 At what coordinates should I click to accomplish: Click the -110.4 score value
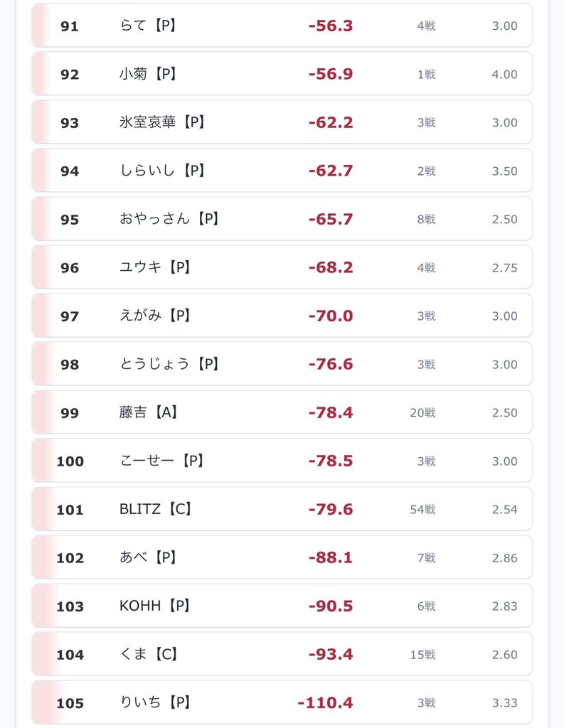[325, 703]
